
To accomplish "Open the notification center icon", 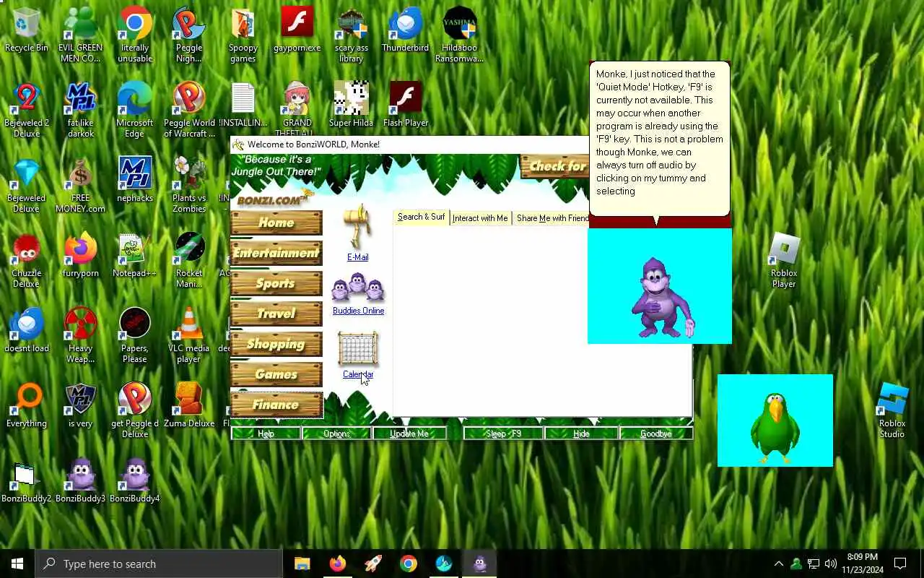I will pos(900,564).
